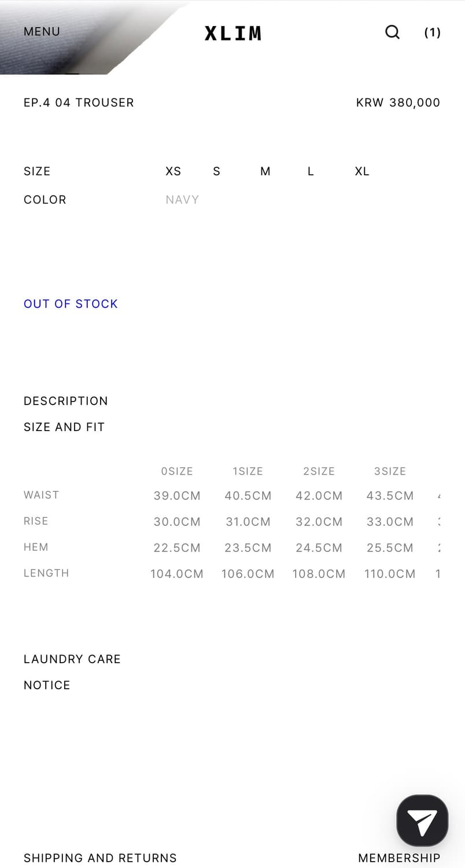Open the cart showing (1) item
Viewport: 465px width, 868px height.
click(432, 32)
